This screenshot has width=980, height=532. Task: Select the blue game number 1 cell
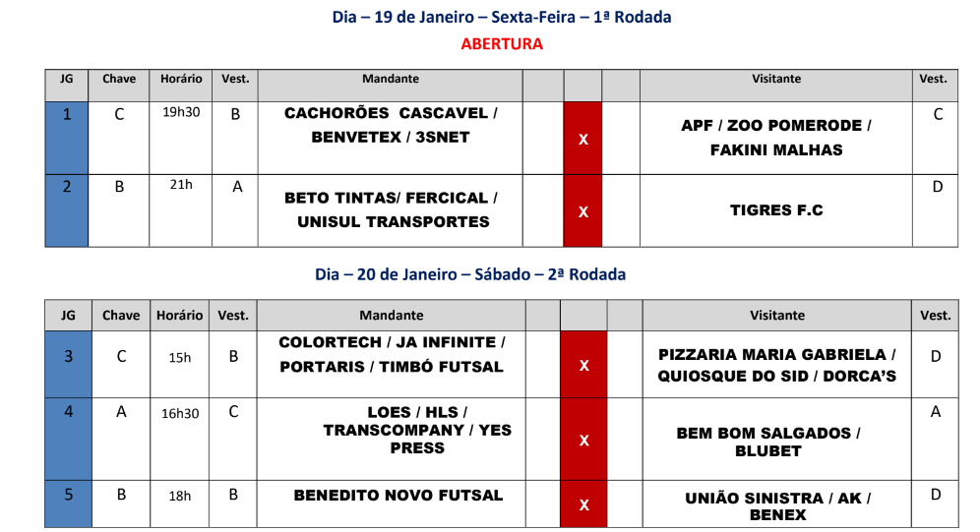coord(67,138)
